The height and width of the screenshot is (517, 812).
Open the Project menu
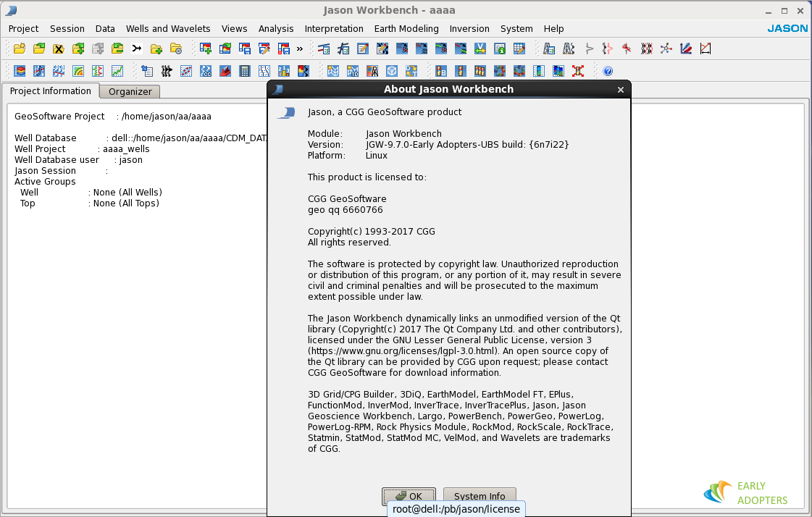pos(23,28)
